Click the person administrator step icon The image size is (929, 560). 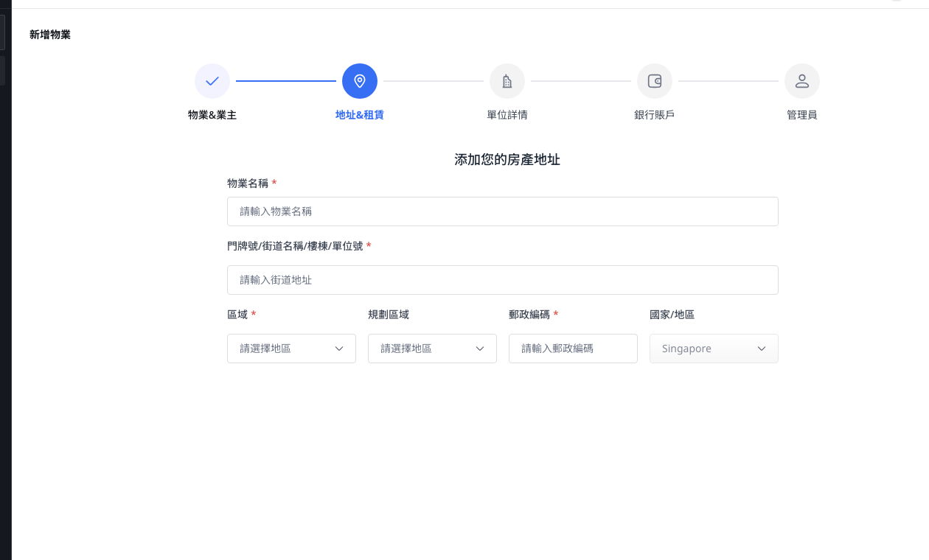802,81
